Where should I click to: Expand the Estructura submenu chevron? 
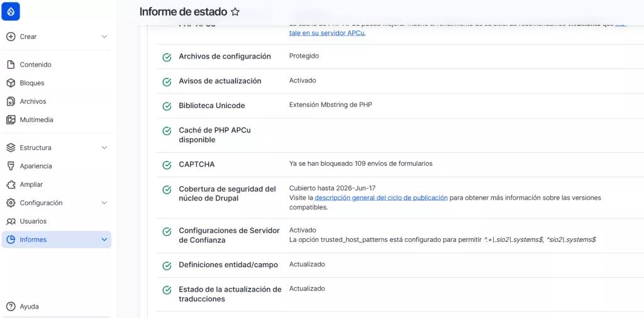pos(104,148)
